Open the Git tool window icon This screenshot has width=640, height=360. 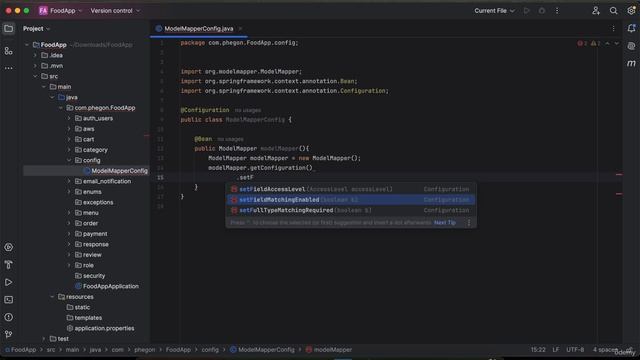(x=9, y=335)
